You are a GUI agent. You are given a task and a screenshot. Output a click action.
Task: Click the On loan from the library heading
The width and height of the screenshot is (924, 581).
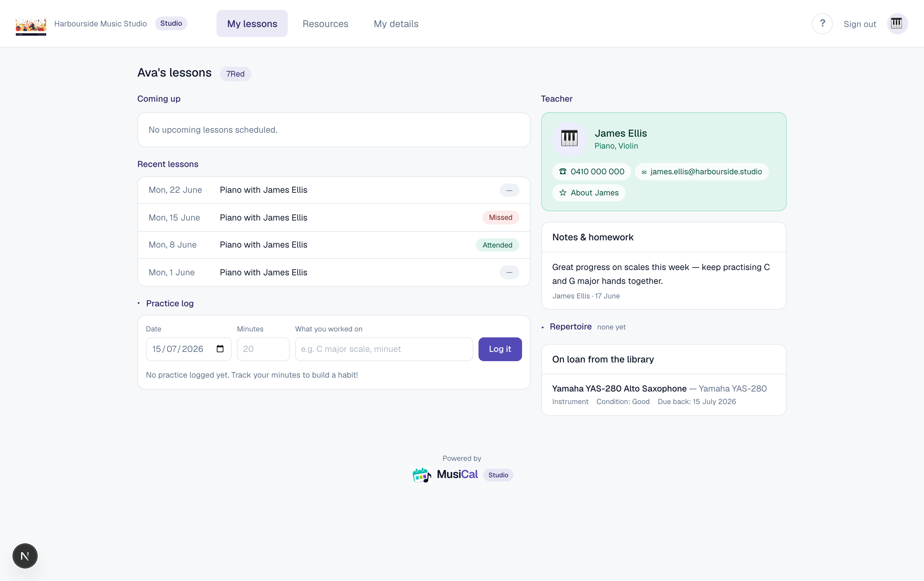click(603, 359)
